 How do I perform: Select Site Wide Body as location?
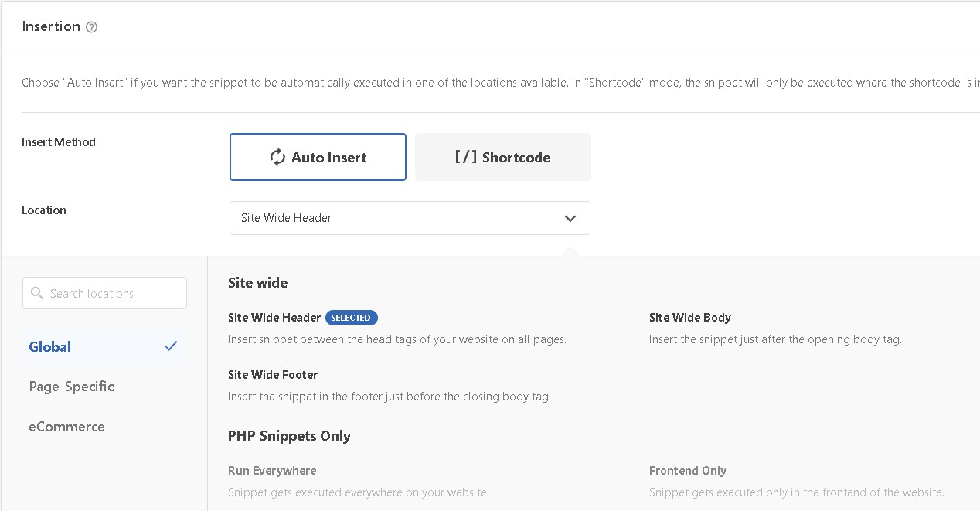click(x=689, y=318)
